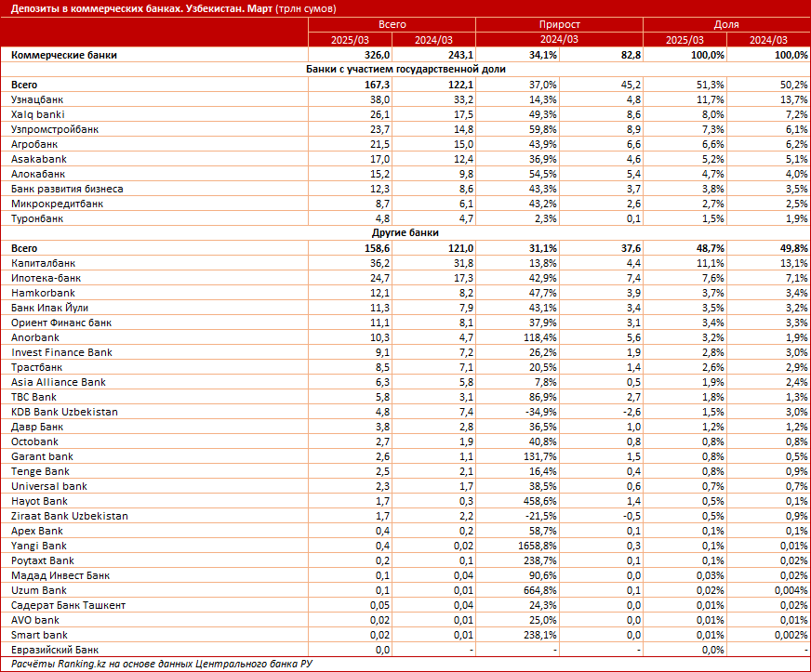Select the 'Asia Alliance Bank' row
Screen dimensions: 811x672
click(x=405, y=382)
